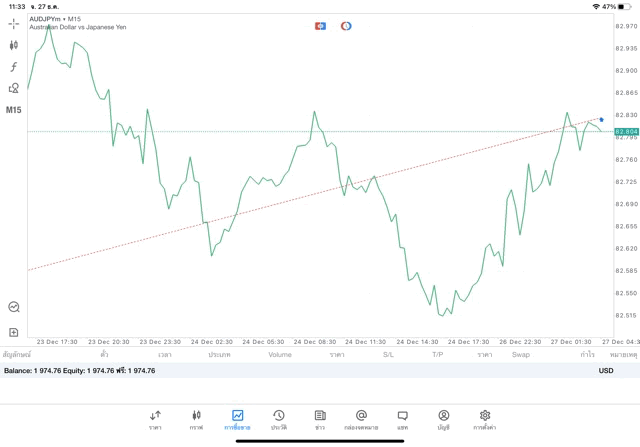Screen dimensions: 640x447
Task: Open the History (ประวัติ) clock tab
Action: pyautogui.click(x=278, y=419)
